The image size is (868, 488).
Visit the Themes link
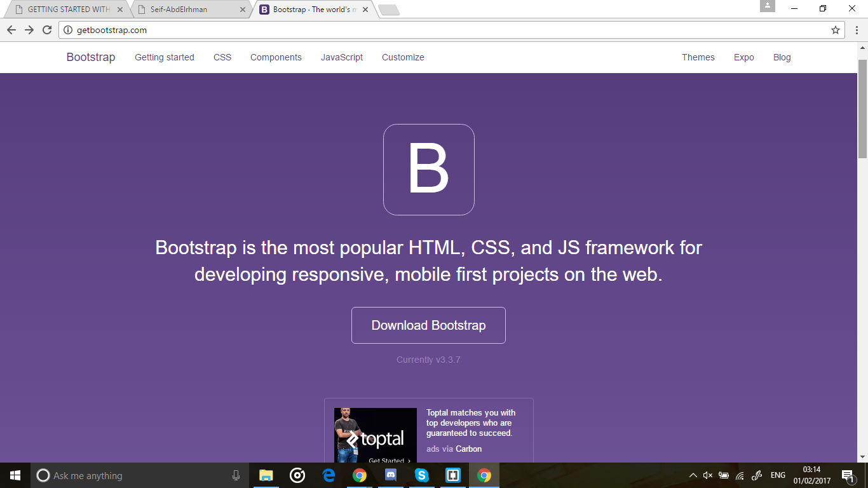[698, 57]
